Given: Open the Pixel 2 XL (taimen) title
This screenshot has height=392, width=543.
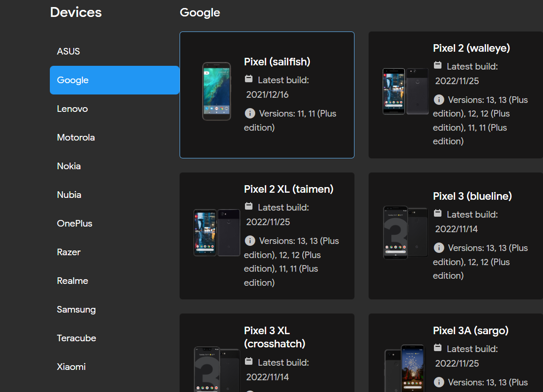Looking at the screenshot, I should point(289,189).
